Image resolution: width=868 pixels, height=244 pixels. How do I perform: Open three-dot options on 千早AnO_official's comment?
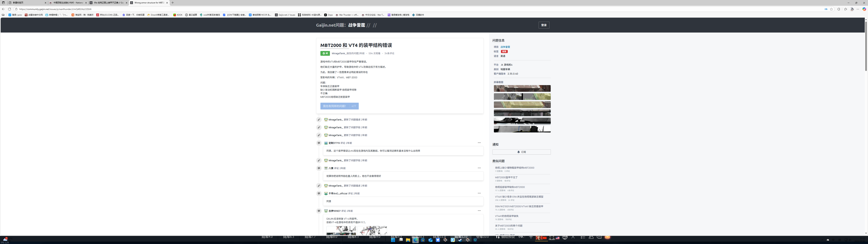coord(479,194)
